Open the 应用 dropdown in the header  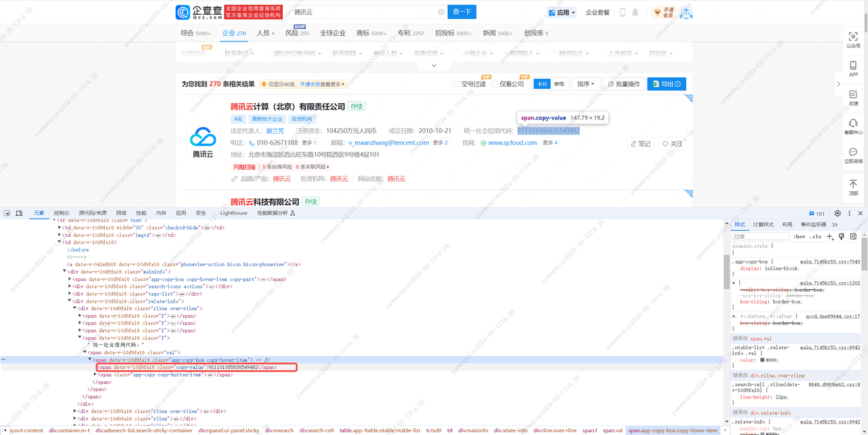[561, 12]
